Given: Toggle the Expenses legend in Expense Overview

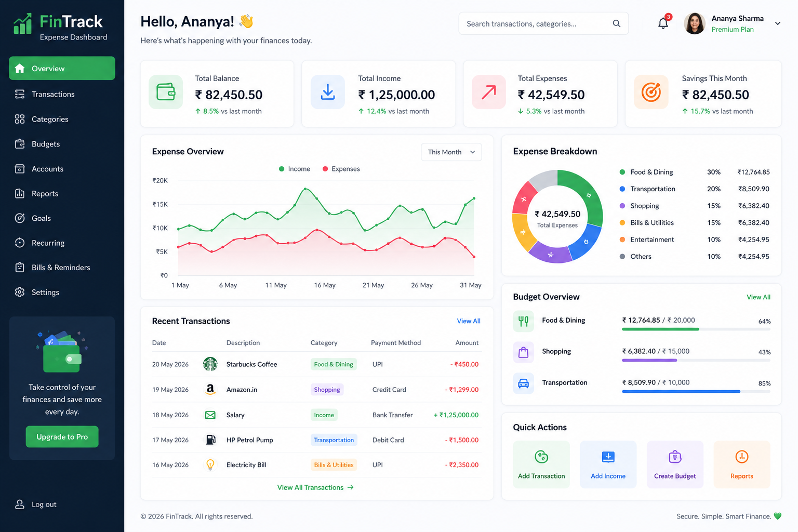Looking at the screenshot, I should point(341,169).
